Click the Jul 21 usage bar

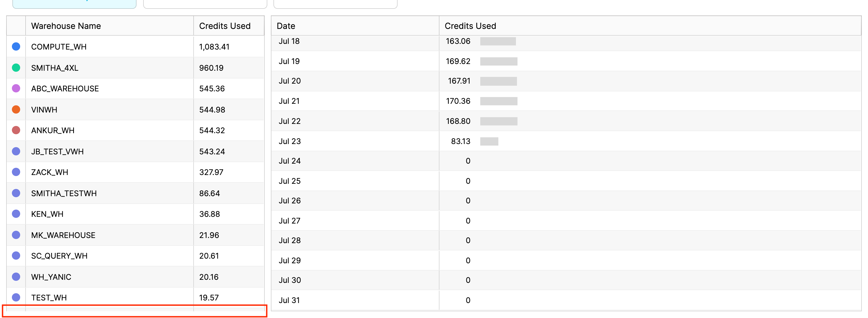(x=498, y=101)
